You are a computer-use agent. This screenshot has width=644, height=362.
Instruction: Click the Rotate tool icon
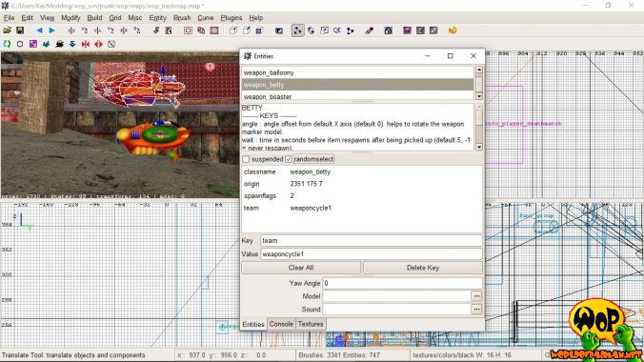pos(311,30)
